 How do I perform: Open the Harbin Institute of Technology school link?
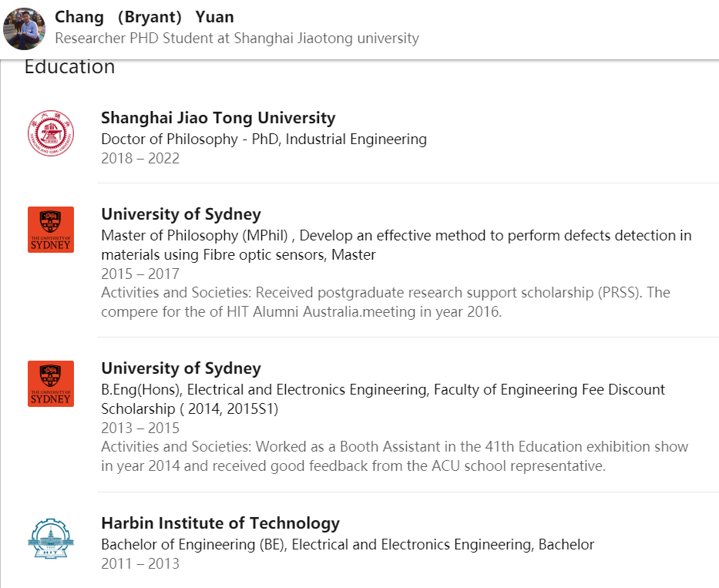(220, 522)
